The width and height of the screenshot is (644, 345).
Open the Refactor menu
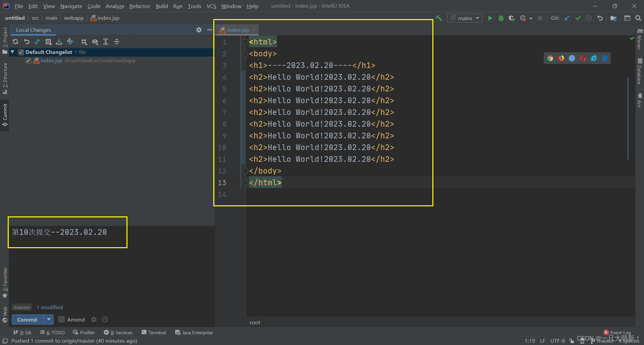coord(140,6)
